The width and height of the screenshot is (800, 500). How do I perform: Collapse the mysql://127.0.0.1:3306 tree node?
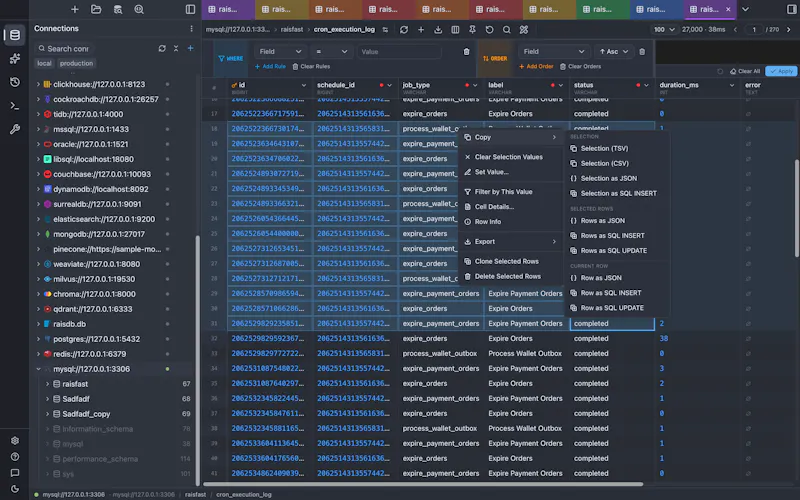tap(38, 369)
